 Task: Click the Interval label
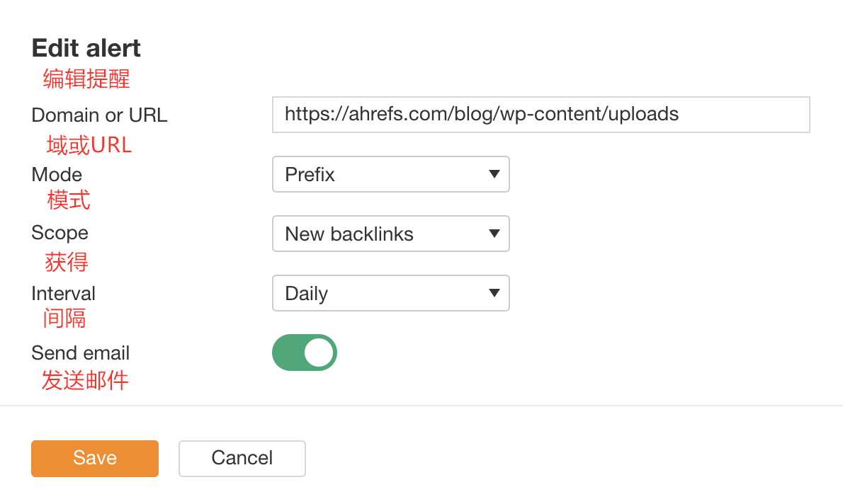click(x=63, y=293)
